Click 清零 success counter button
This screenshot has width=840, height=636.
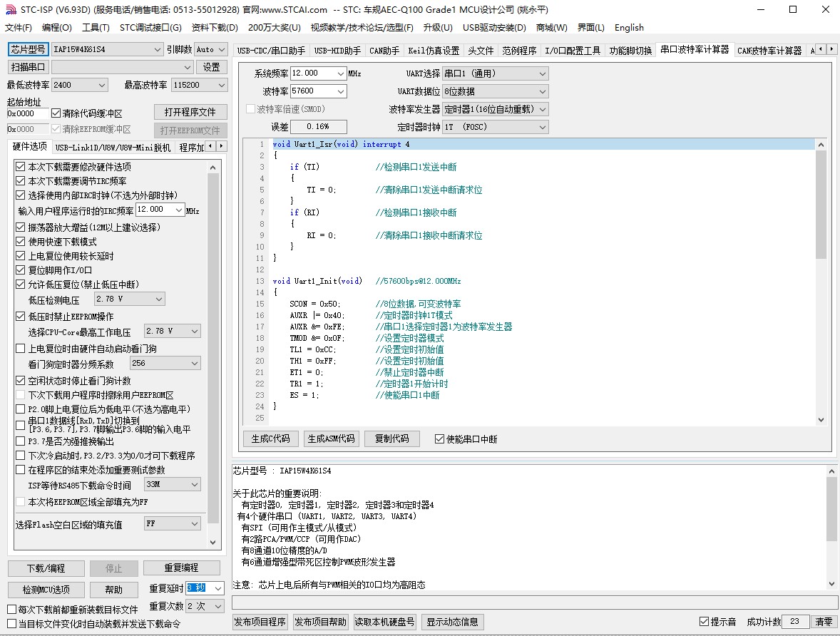[x=824, y=622]
